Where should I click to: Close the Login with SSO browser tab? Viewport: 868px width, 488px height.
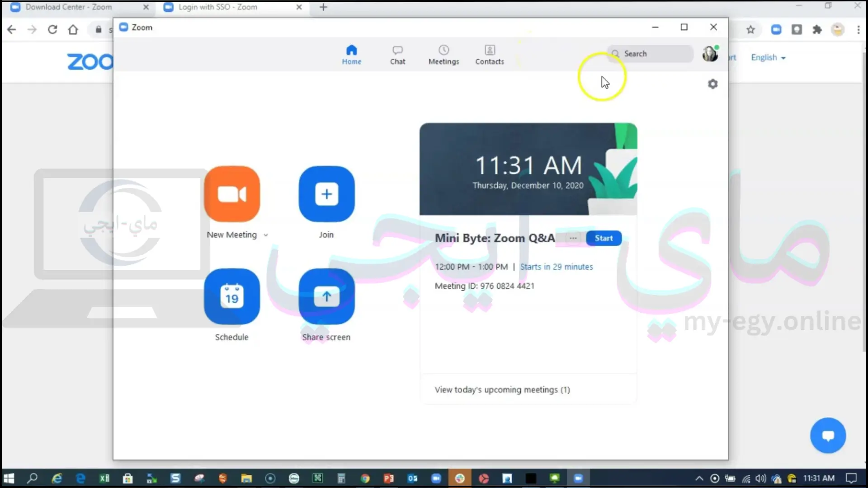click(299, 7)
